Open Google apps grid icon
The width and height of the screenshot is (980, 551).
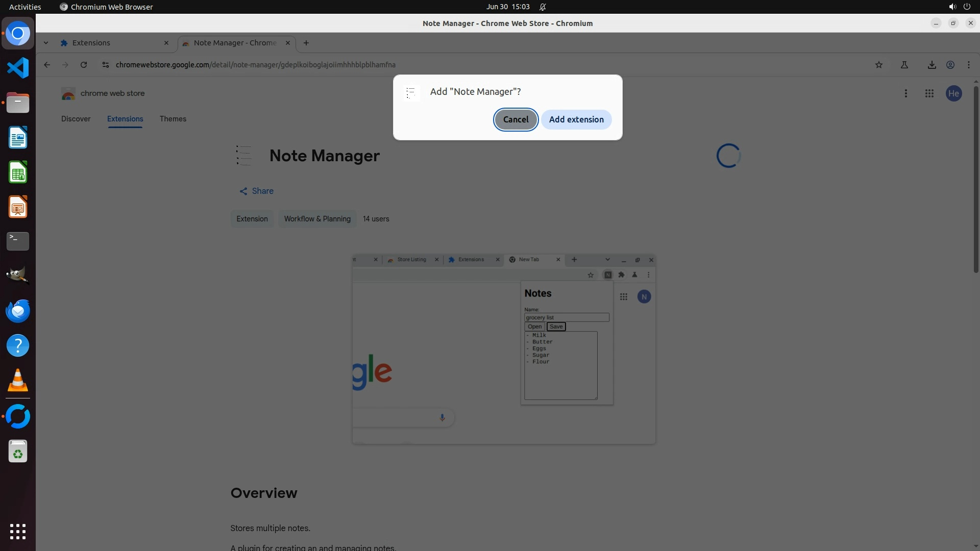point(929,93)
